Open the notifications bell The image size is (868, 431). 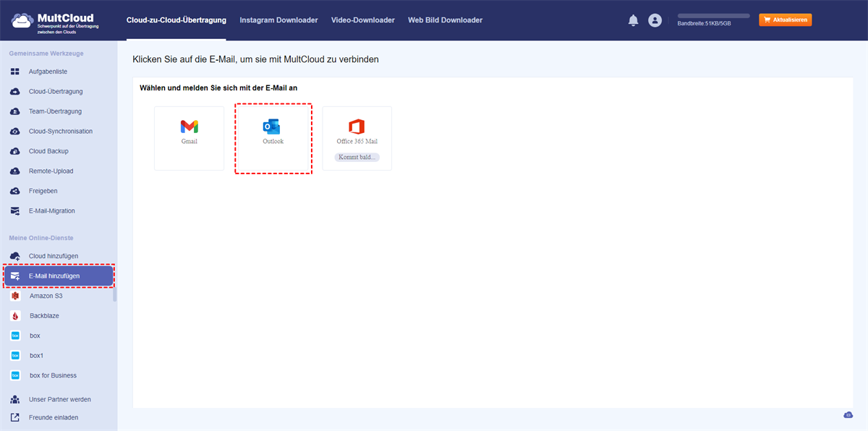point(633,20)
